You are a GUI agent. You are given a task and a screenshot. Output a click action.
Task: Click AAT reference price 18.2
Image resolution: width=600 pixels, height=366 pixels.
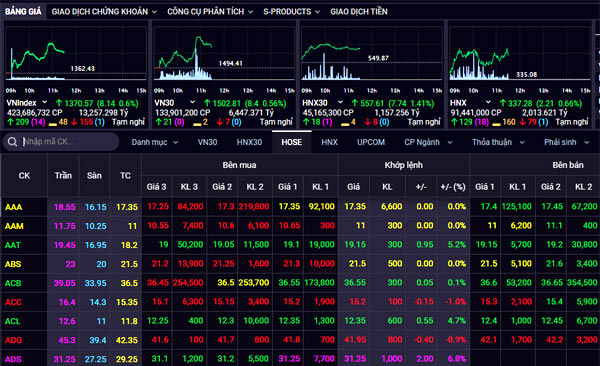[129, 245]
